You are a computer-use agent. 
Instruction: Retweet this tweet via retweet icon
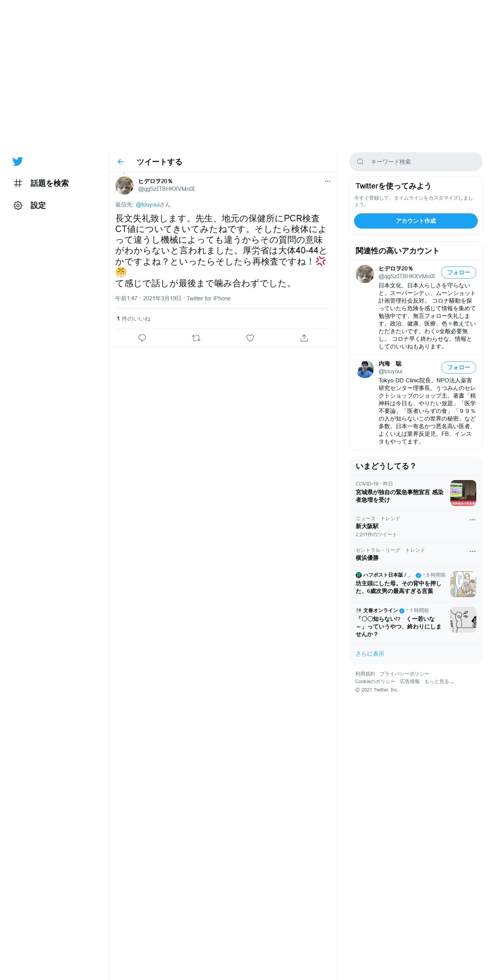196,338
